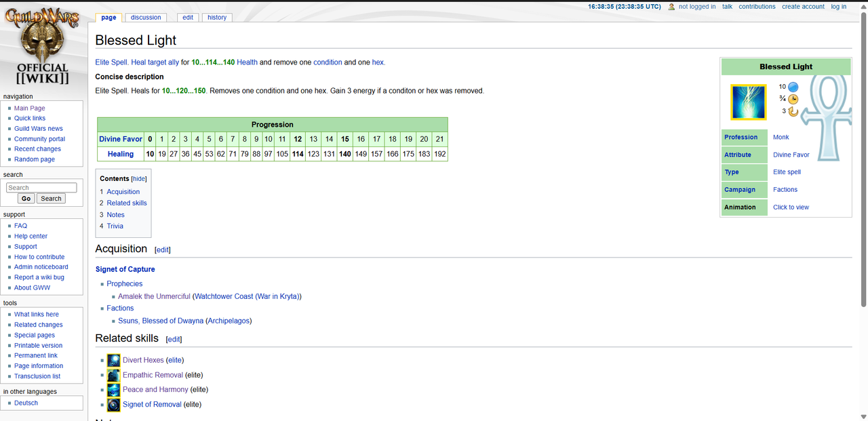Open Recent changes link
The width and height of the screenshot is (868, 421).
[x=37, y=149]
